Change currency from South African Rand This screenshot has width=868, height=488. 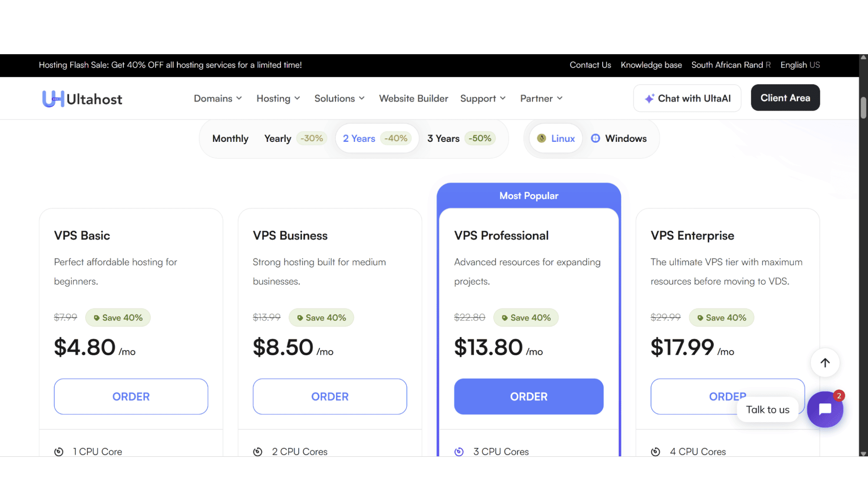(x=731, y=65)
